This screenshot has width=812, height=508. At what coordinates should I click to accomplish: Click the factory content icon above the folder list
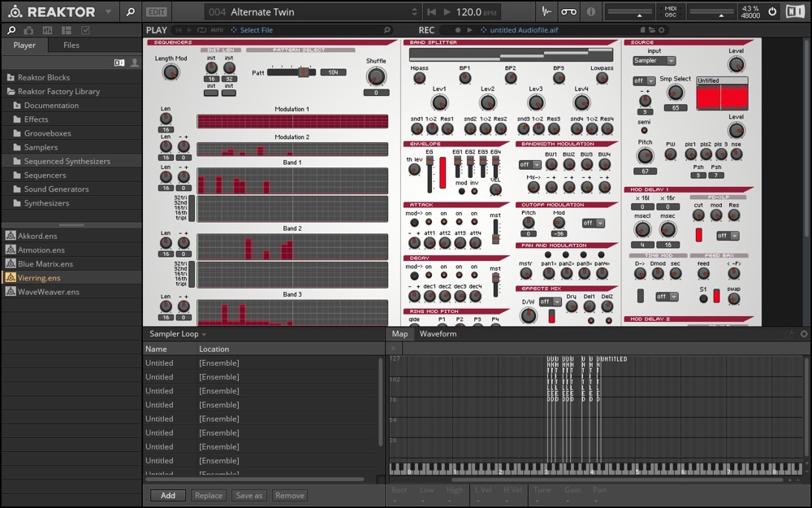click(x=119, y=63)
